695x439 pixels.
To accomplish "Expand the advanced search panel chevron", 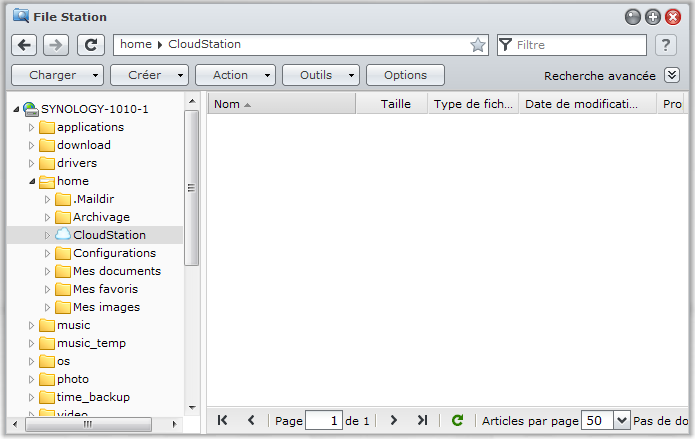I will (673, 75).
